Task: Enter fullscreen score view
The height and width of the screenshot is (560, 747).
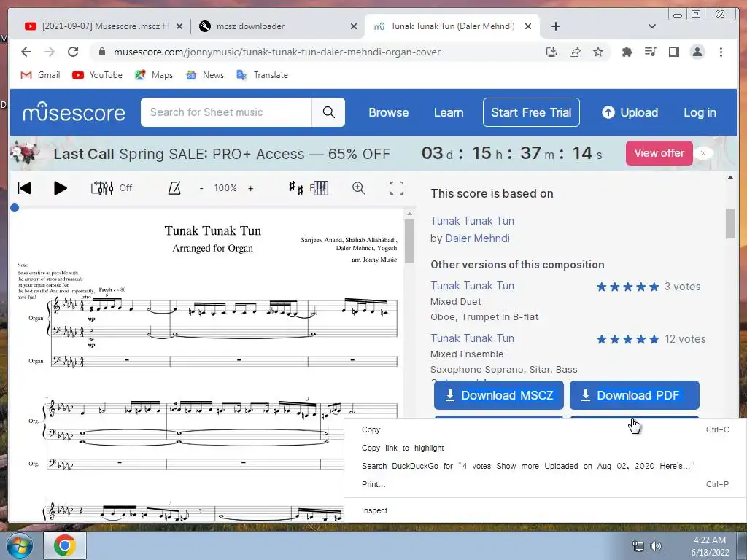Action: pyautogui.click(x=397, y=188)
